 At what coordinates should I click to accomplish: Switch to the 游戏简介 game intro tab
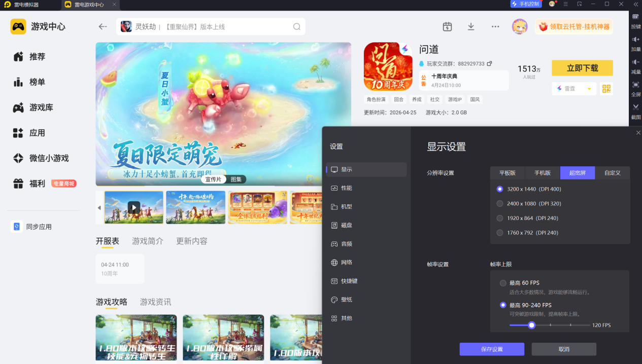click(x=148, y=241)
